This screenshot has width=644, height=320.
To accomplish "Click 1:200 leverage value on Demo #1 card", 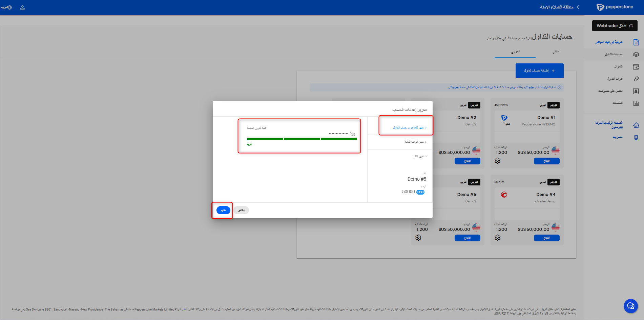I will point(501,153).
